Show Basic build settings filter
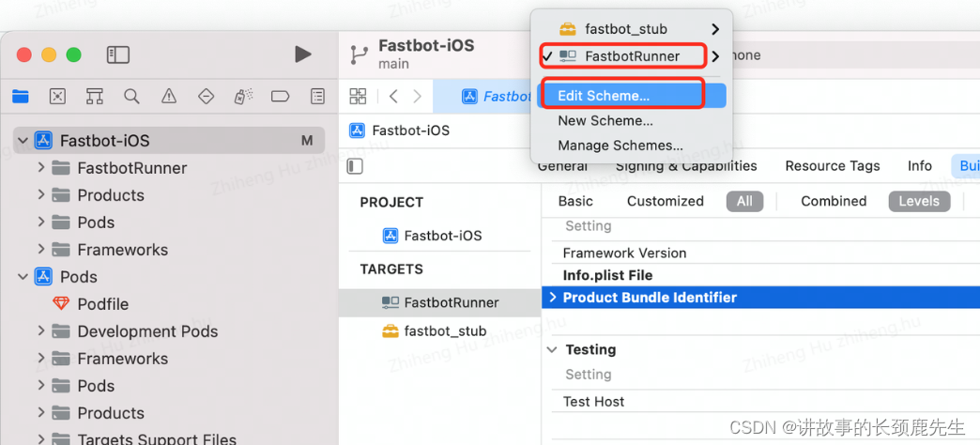Viewport: 980px width, 445px height. click(575, 201)
